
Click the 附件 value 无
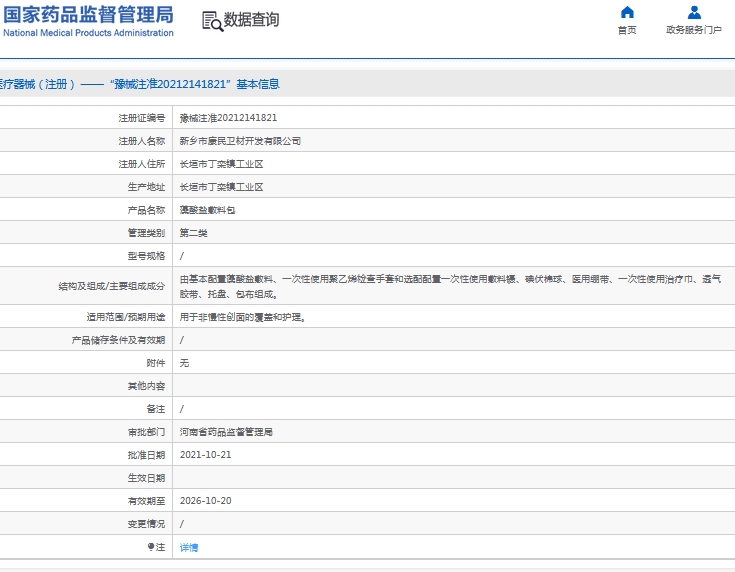coord(184,363)
